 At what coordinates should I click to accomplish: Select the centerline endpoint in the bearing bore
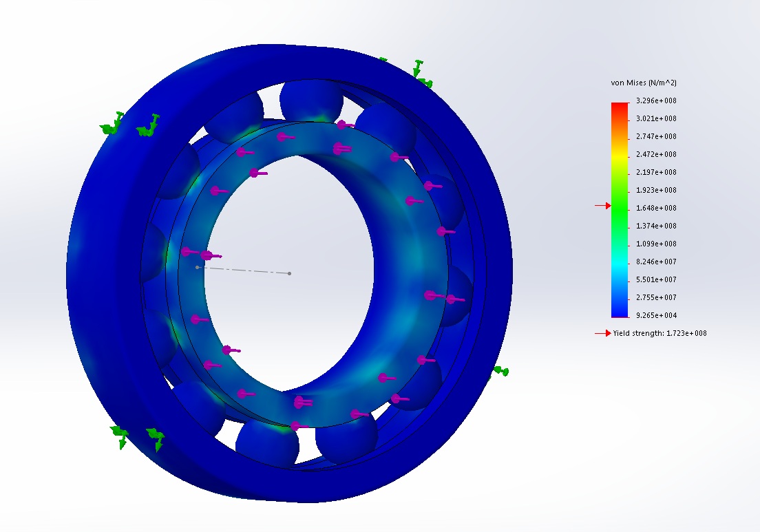pyautogui.click(x=289, y=273)
